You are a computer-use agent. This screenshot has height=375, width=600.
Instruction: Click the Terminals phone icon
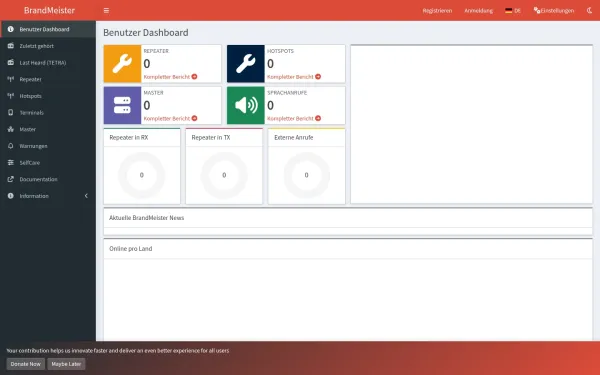pyautogui.click(x=11, y=112)
